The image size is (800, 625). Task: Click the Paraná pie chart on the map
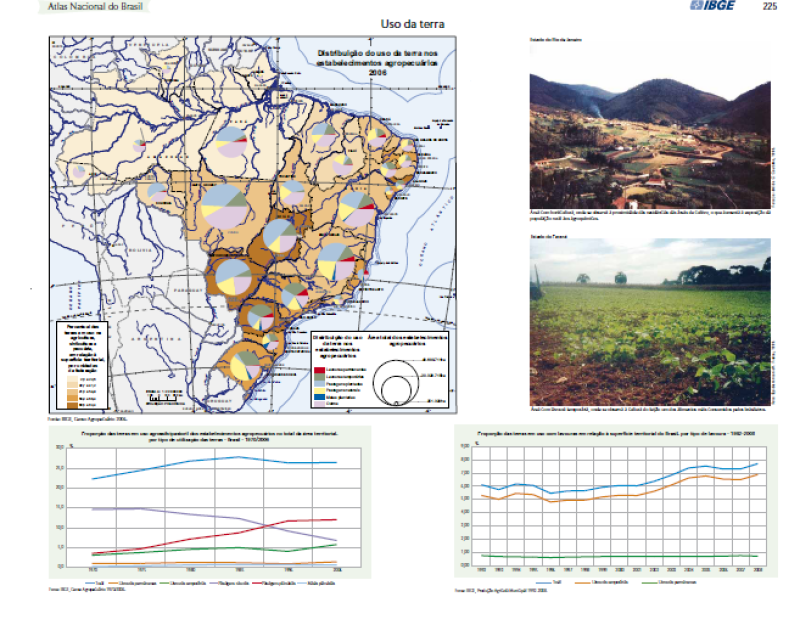pos(261,317)
